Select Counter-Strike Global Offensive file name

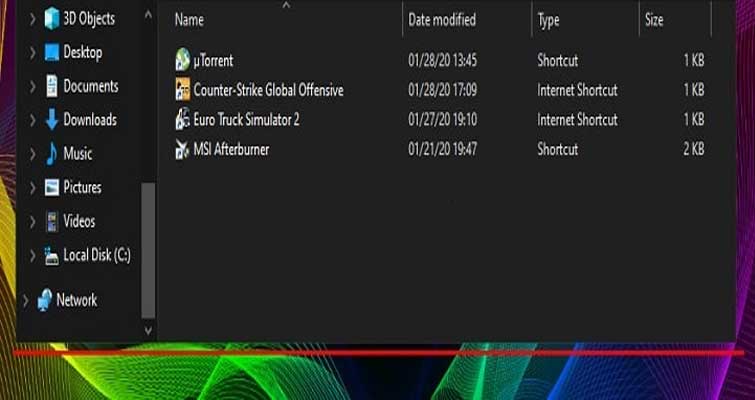coord(269,90)
